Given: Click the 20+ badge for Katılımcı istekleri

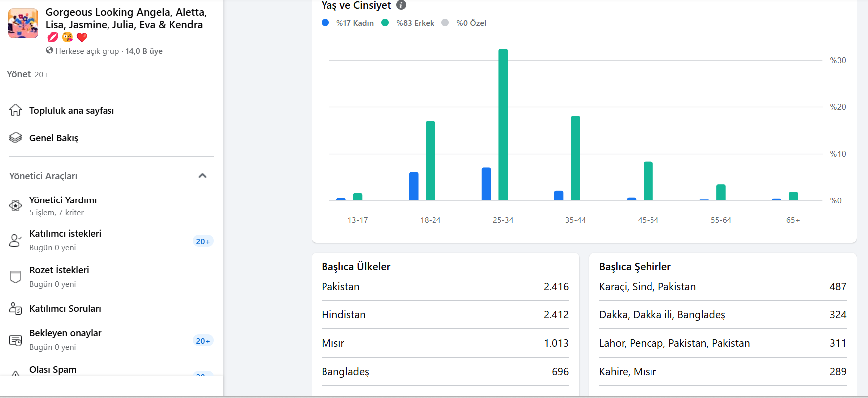Looking at the screenshot, I should pyautogui.click(x=203, y=241).
